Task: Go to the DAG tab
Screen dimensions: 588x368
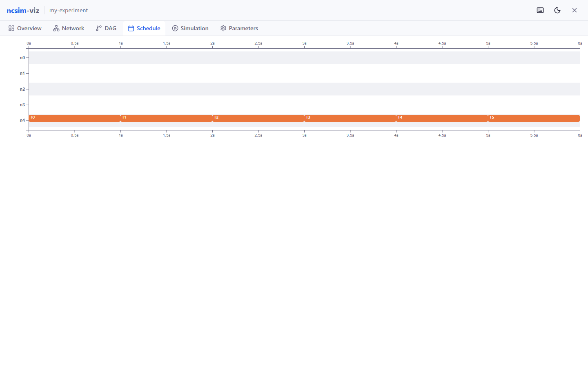Action: point(106,28)
